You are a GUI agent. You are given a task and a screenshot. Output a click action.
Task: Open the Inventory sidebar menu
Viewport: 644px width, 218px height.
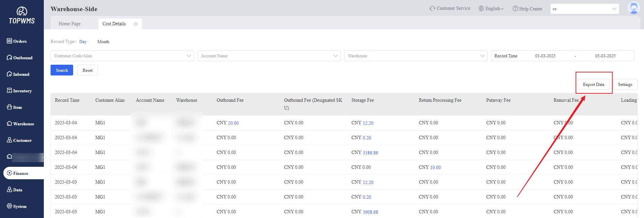coord(19,91)
